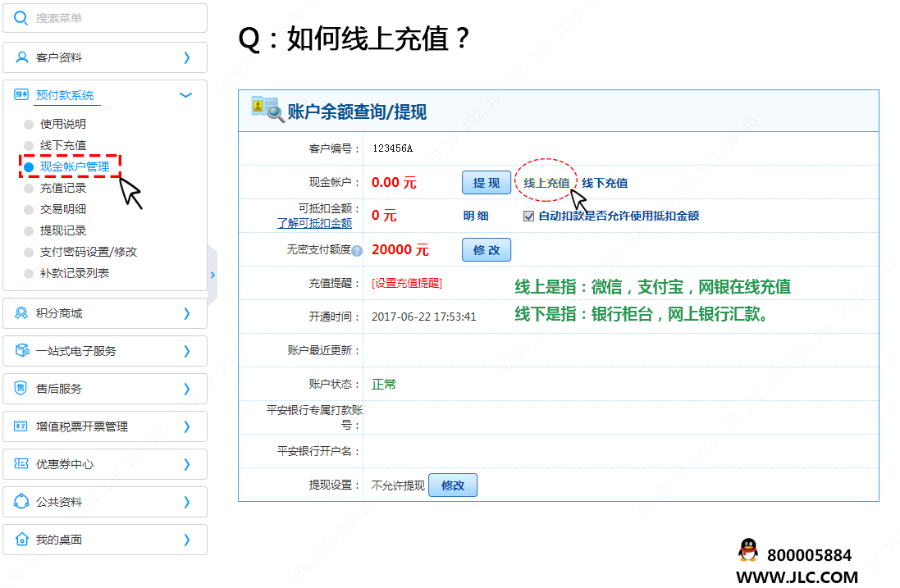
Task: Select 现金帐户管理 menu entry
Action: [x=74, y=166]
